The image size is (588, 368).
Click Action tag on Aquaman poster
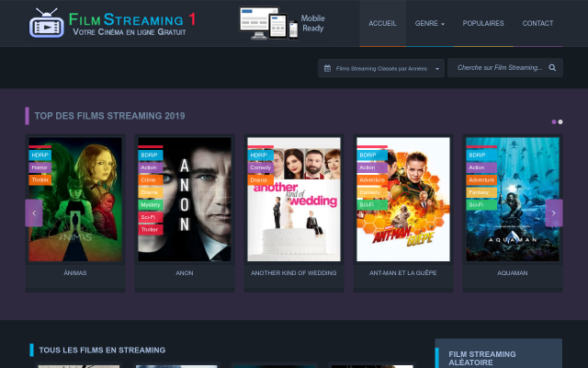tap(481, 167)
